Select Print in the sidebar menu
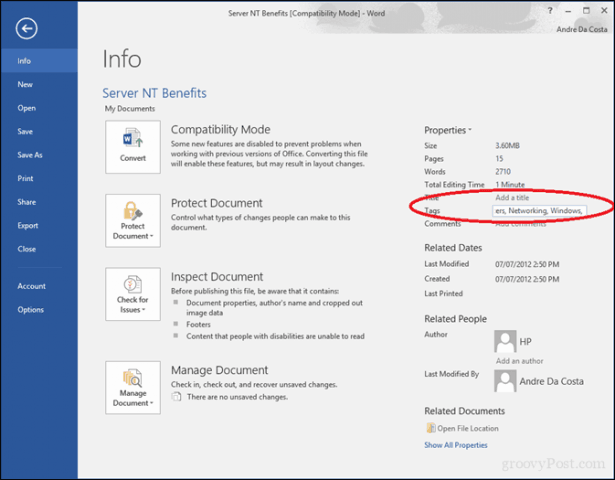Viewport: 615px width, 480px height. [39, 178]
